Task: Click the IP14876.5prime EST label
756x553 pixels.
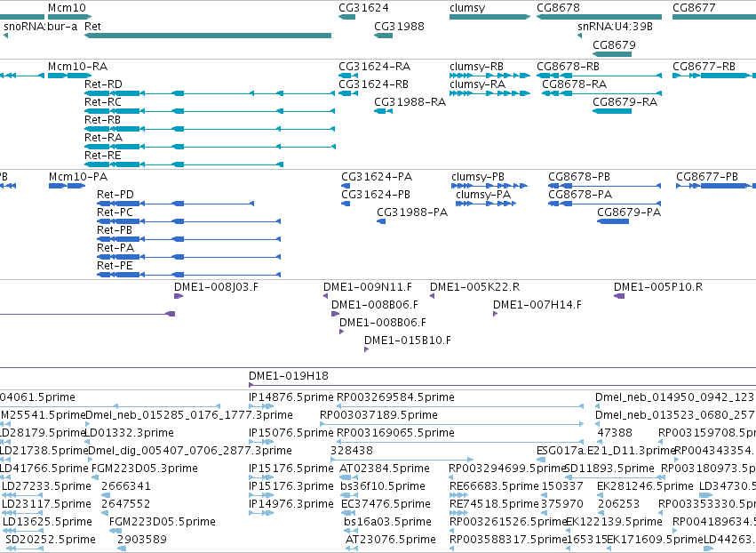Action: click(x=290, y=397)
